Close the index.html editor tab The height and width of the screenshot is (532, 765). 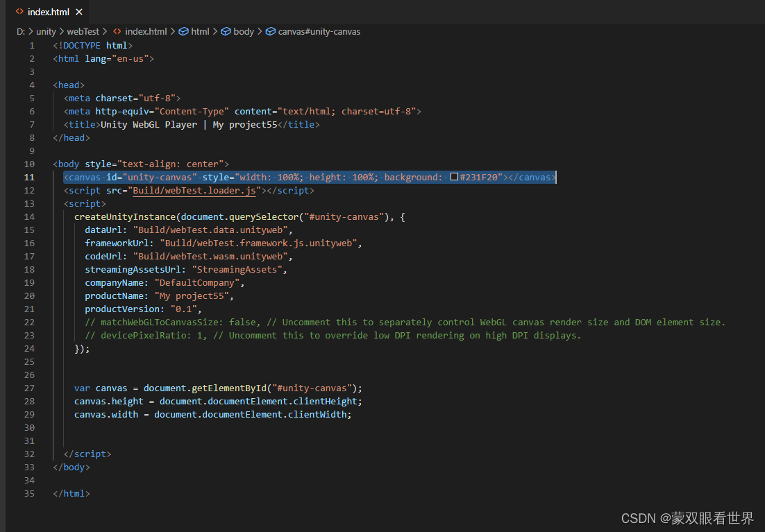79,12
